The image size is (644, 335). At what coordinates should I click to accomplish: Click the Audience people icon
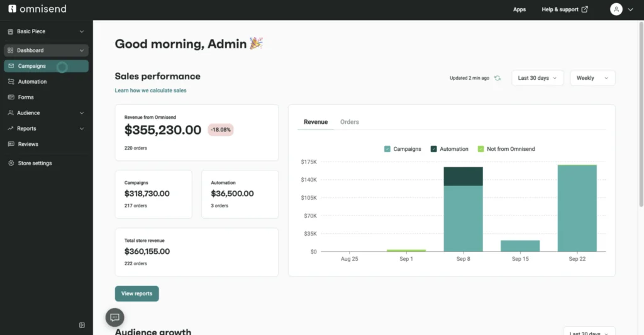click(11, 113)
